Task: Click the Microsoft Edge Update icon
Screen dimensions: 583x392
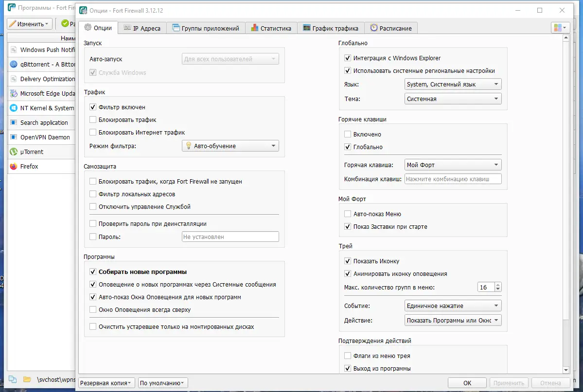Action: 14,93
